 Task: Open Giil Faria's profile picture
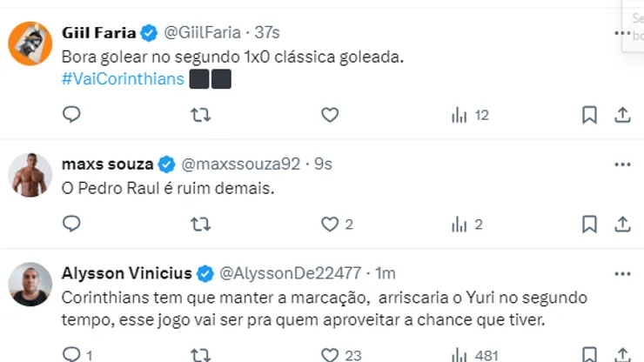pos(30,44)
